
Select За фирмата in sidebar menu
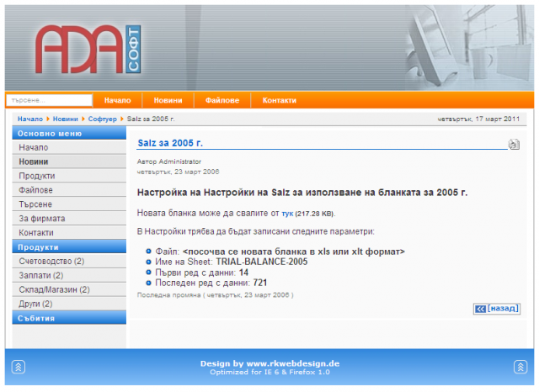[x=69, y=219]
